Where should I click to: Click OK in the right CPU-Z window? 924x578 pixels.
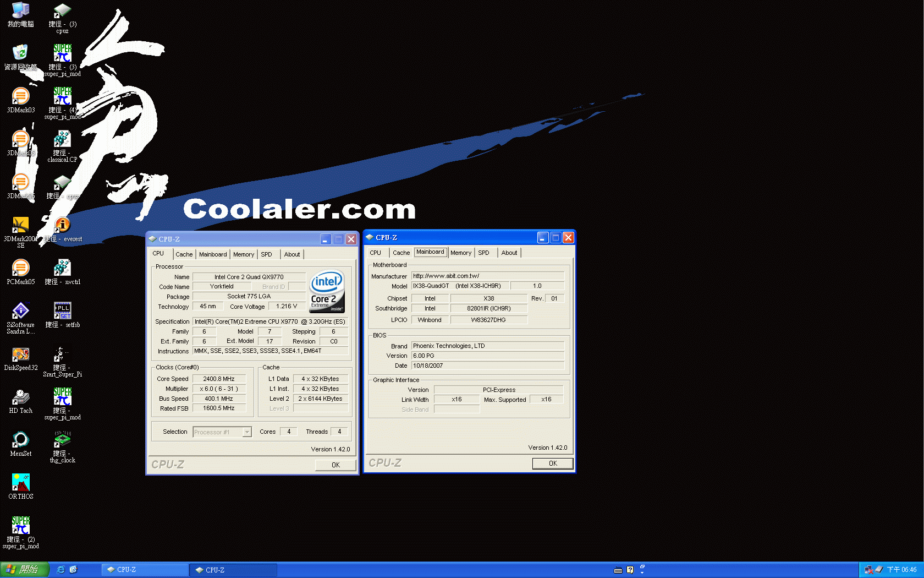(553, 464)
